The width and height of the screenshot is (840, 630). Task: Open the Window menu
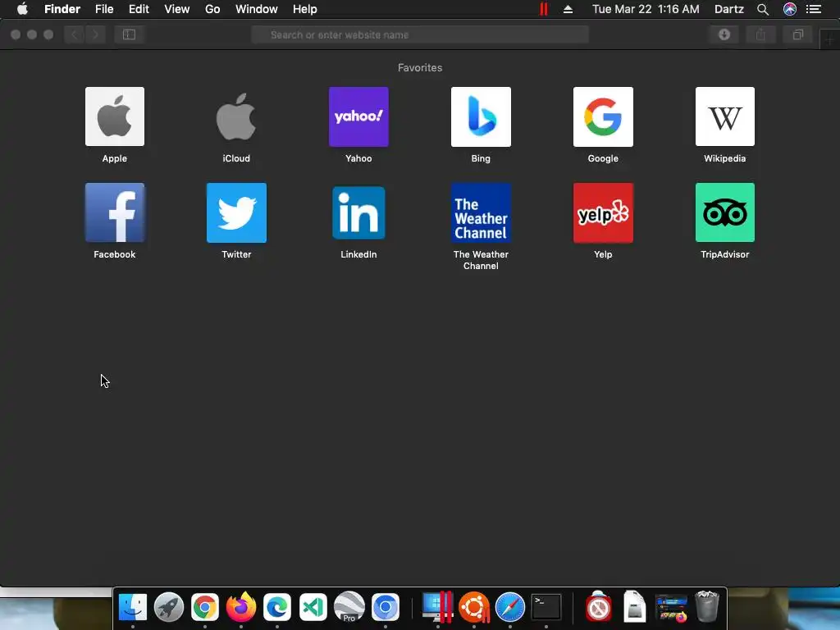point(257,9)
